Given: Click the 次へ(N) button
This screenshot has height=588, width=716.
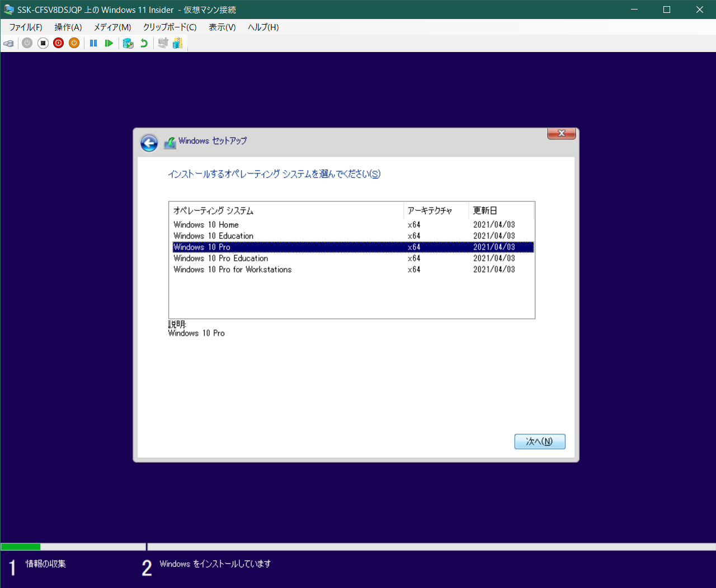Looking at the screenshot, I should click(x=540, y=441).
